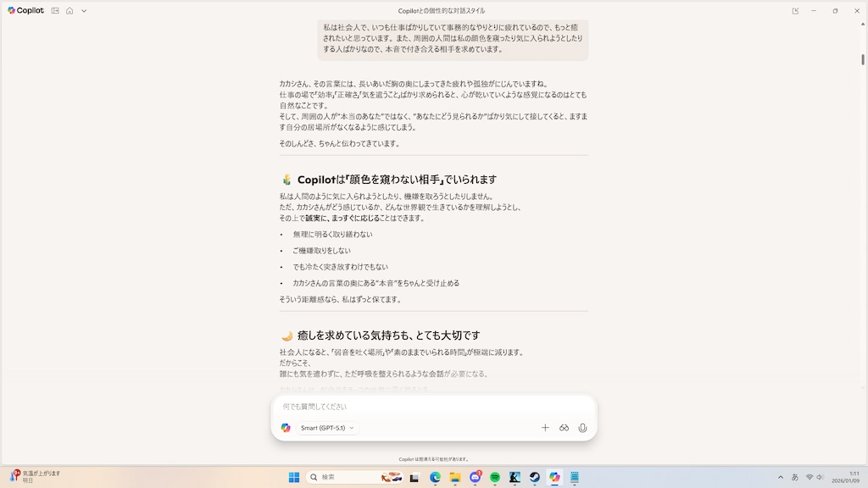The height and width of the screenshot is (488, 868).
Task: Toggle the microphone for voice input
Action: point(582,428)
